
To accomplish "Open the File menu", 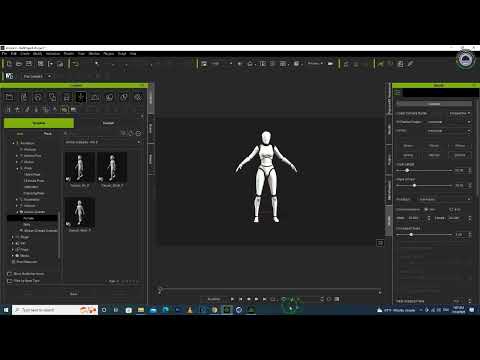I will coord(4,53).
